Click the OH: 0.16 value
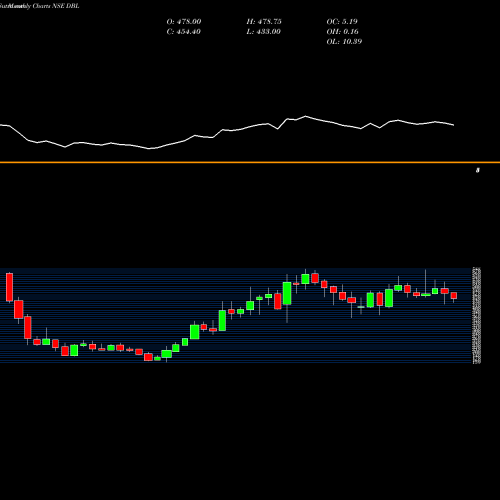Image resolution: width=500 pixels, height=500 pixels. (343, 32)
